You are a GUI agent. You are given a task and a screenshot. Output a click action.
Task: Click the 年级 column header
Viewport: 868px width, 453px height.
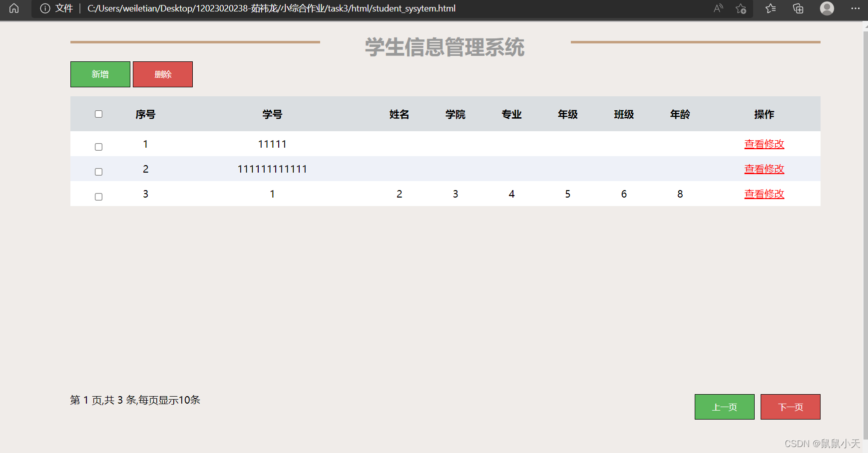tap(568, 114)
